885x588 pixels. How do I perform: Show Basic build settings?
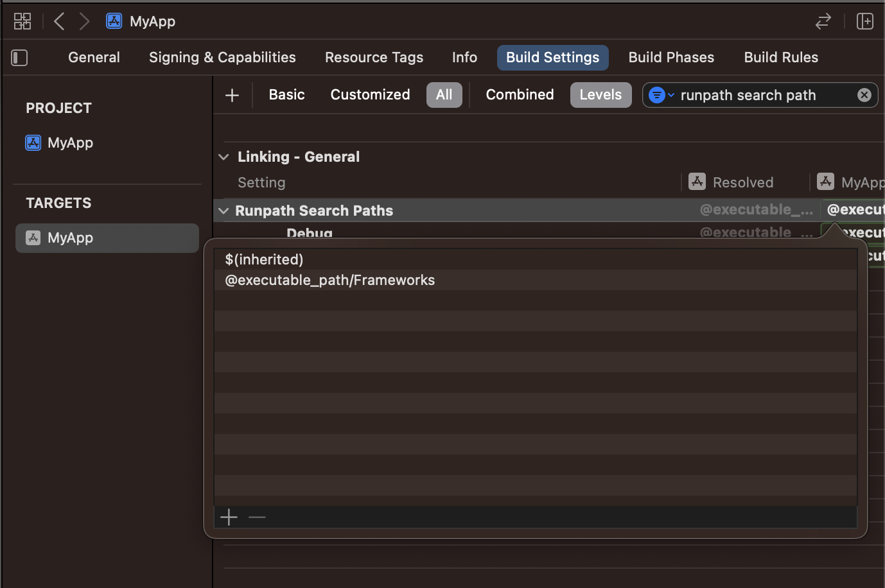click(286, 94)
